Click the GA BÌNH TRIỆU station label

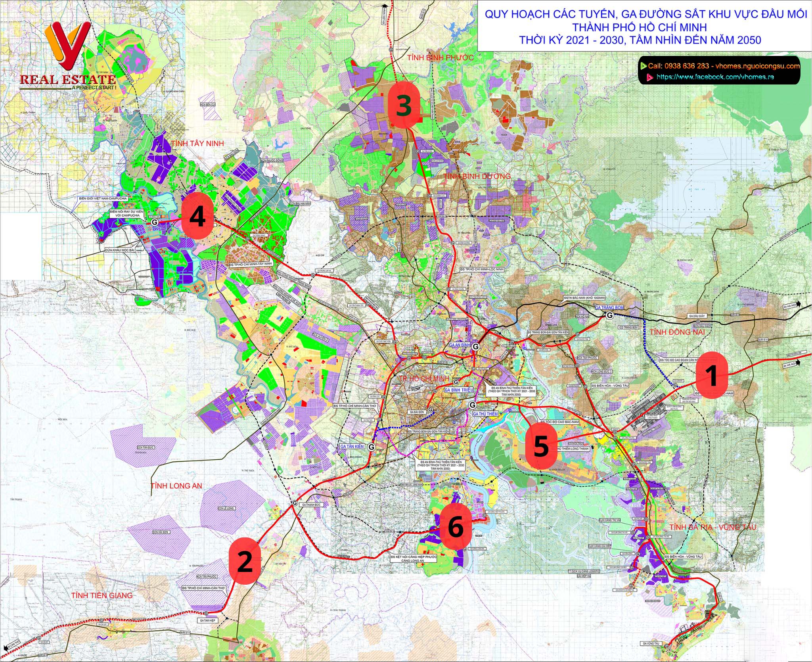coord(459,390)
